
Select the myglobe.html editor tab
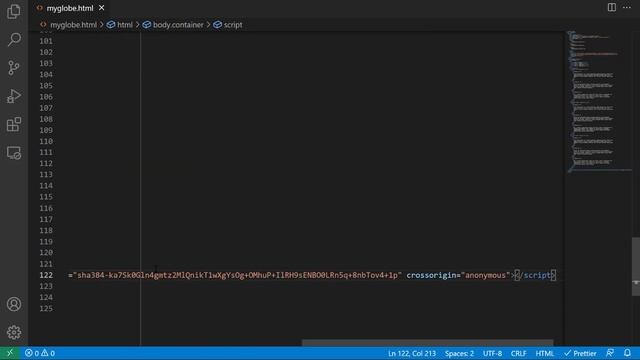click(x=70, y=8)
